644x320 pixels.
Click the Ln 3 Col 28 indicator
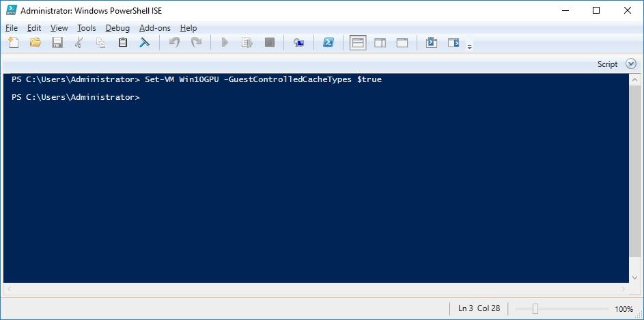pyautogui.click(x=479, y=308)
